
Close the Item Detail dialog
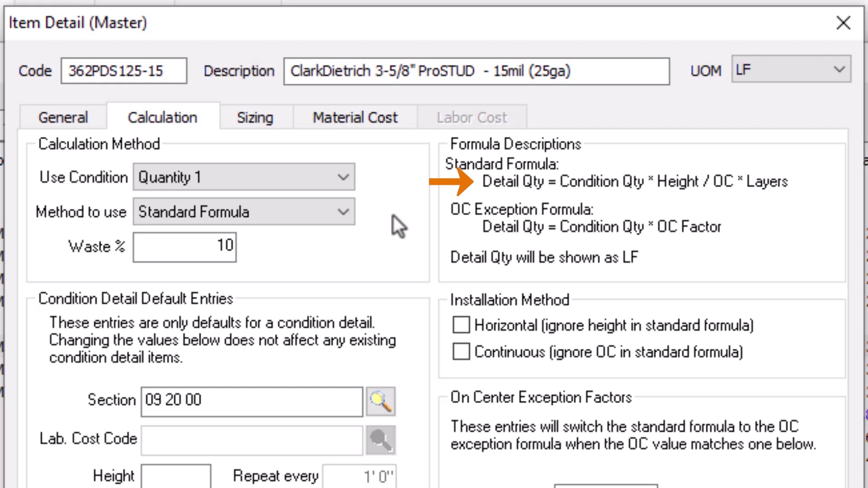(x=843, y=23)
